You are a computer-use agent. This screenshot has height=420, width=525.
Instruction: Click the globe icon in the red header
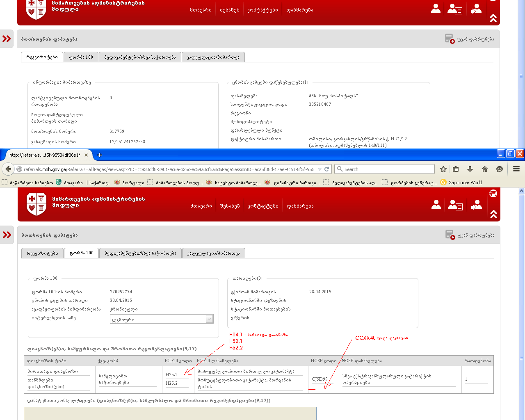tap(493, 194)
